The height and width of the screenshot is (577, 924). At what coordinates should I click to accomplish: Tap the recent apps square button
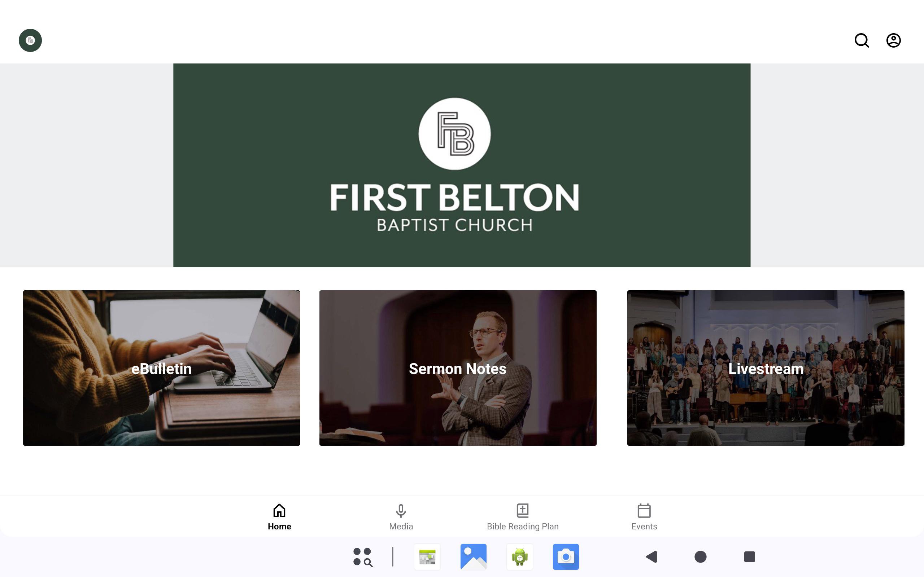tap(750, 557)
